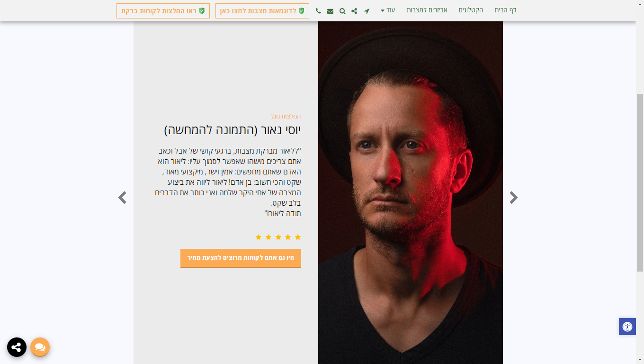The image size is (644, 364).
Task: Click the navigation arrow location icon
Action: [x=367, y=11]
